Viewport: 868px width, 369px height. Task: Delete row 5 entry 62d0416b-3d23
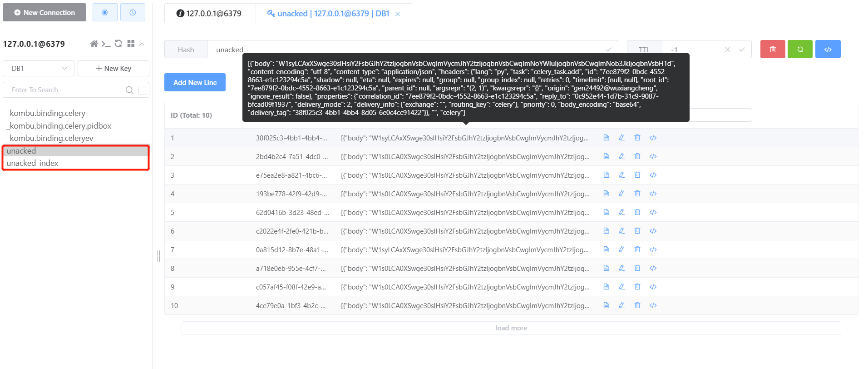tap(637, 212)
